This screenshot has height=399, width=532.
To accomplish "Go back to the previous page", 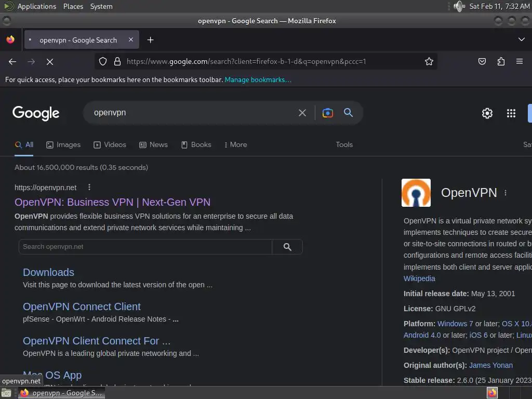I will [12, 61].
